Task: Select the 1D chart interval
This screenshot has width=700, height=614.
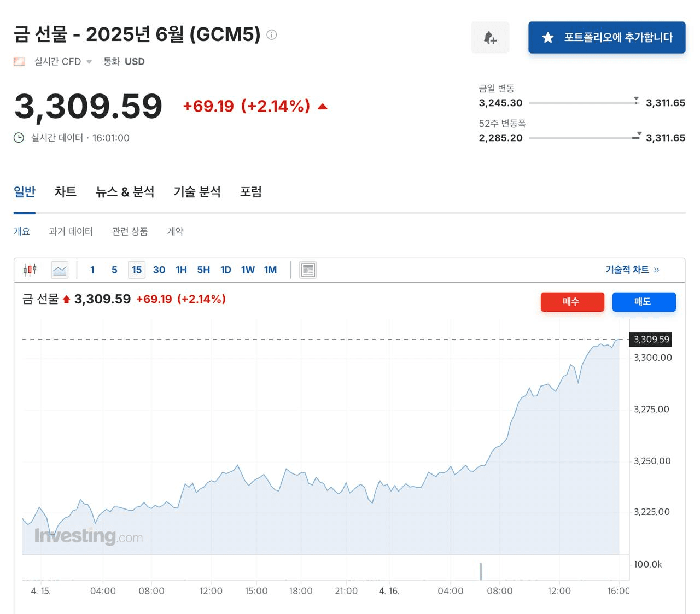Action: (225, 270)
